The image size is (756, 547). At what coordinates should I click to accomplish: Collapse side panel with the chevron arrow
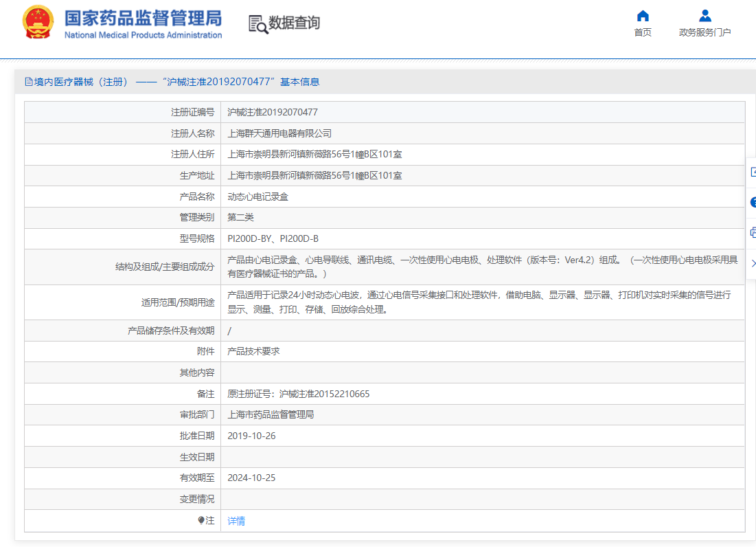point(753,263)
